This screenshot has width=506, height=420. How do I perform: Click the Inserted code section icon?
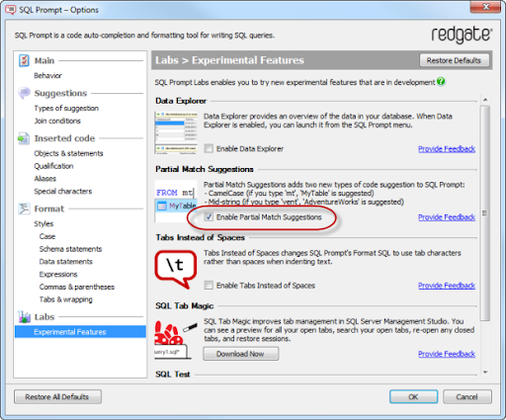pyautogui.click(x=24, y=138)
